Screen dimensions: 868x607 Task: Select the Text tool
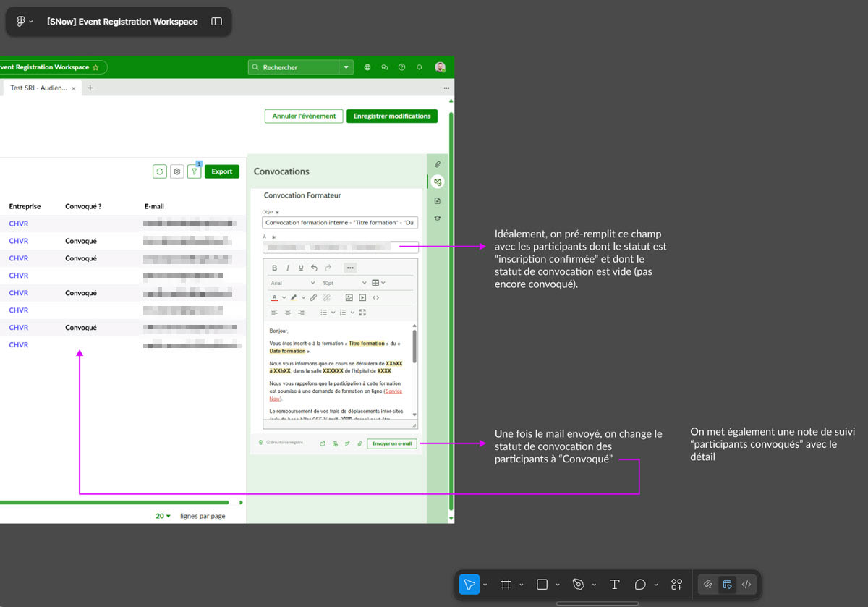click(x=614, y=585)
